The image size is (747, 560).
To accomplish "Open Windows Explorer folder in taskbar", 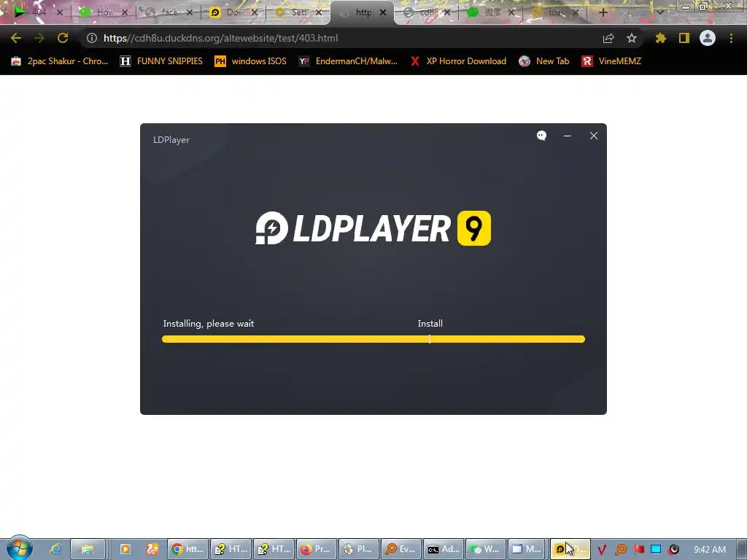I will 88,549.
